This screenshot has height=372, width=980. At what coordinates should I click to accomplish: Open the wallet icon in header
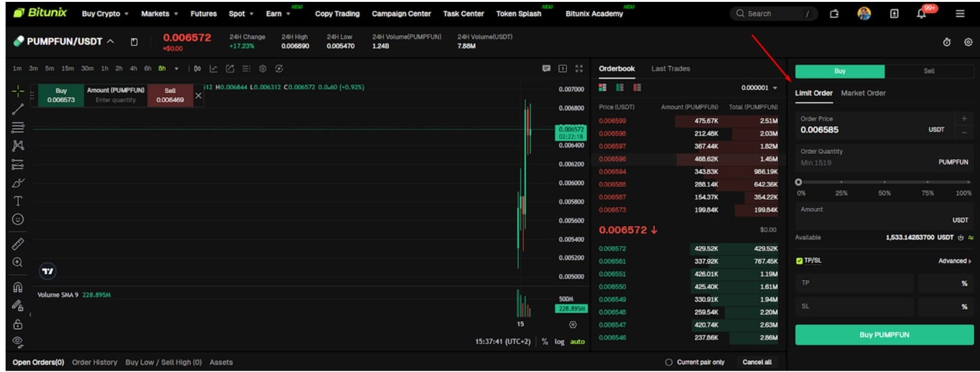[834, 14]
